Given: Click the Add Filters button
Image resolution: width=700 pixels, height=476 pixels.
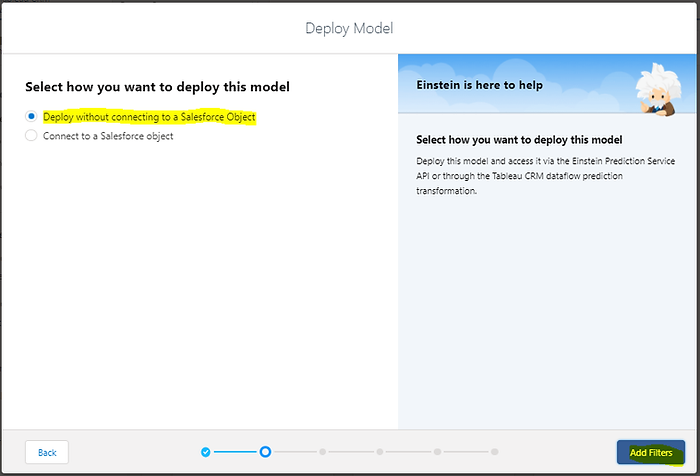Looking at the screenshot, I should tap(650, 452).
